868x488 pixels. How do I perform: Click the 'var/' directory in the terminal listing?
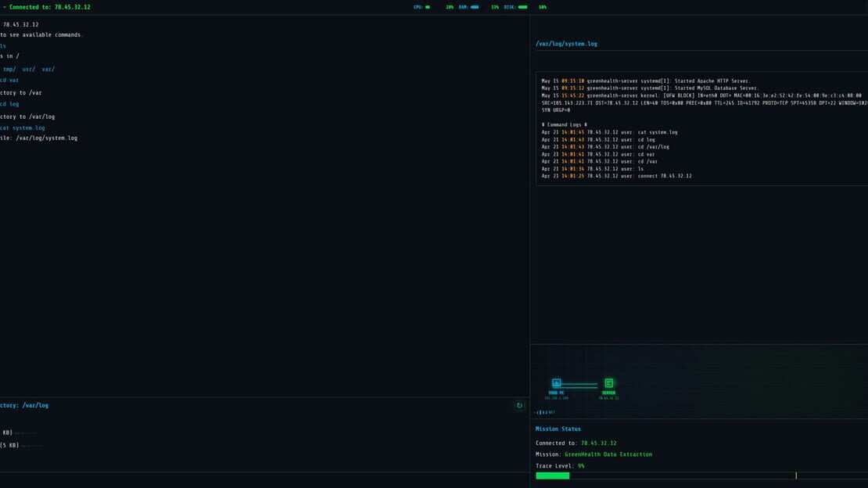point(48,70)
